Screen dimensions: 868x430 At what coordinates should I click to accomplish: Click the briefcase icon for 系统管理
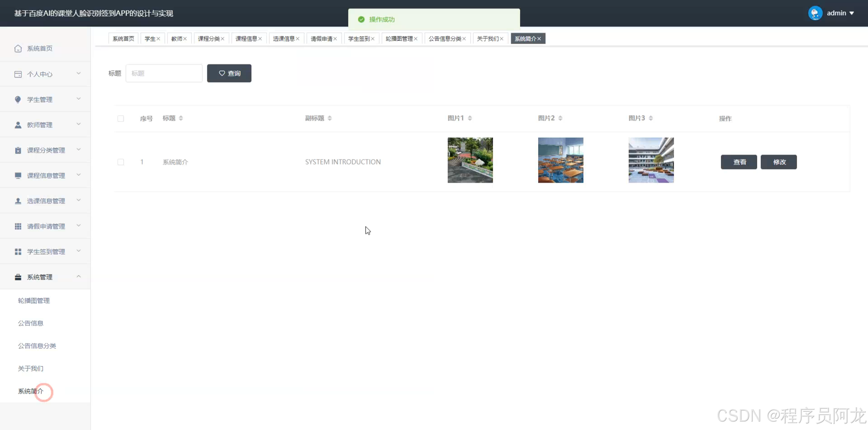(x=18, y=277)
